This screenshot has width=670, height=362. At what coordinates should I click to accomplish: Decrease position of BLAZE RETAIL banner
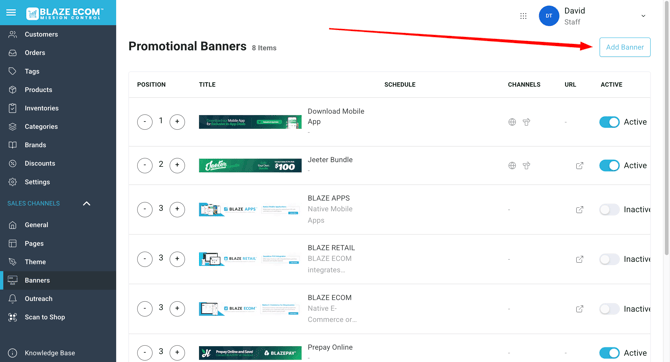pyautogui.click(x=145, y=259)
